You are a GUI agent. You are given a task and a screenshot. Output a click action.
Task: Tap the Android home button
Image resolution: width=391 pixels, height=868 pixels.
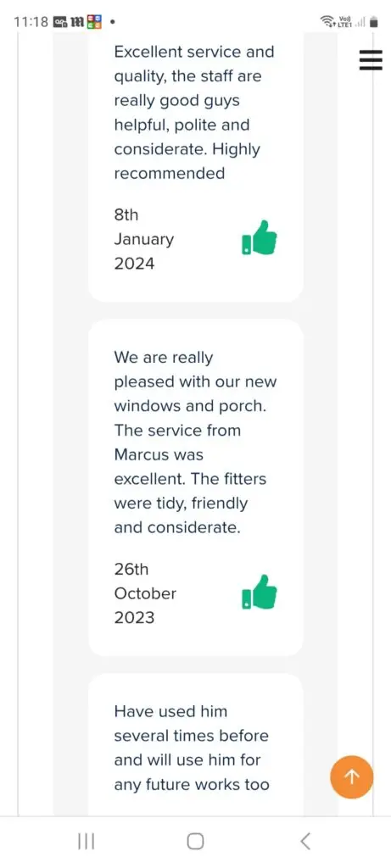(x=195, y=842)
